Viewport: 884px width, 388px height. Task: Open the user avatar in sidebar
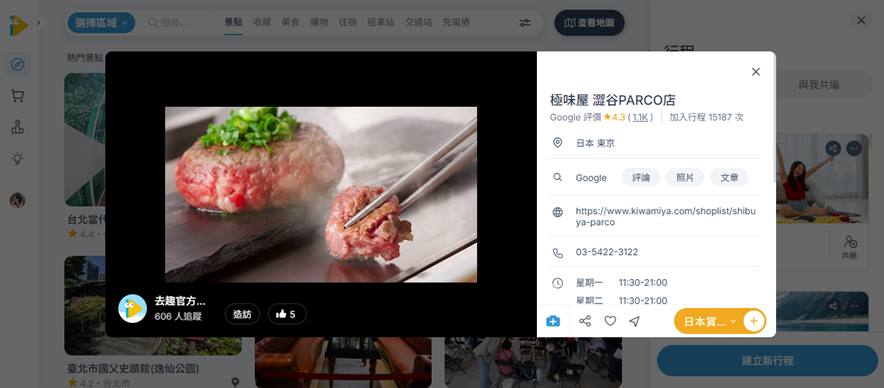pos(17,200)
